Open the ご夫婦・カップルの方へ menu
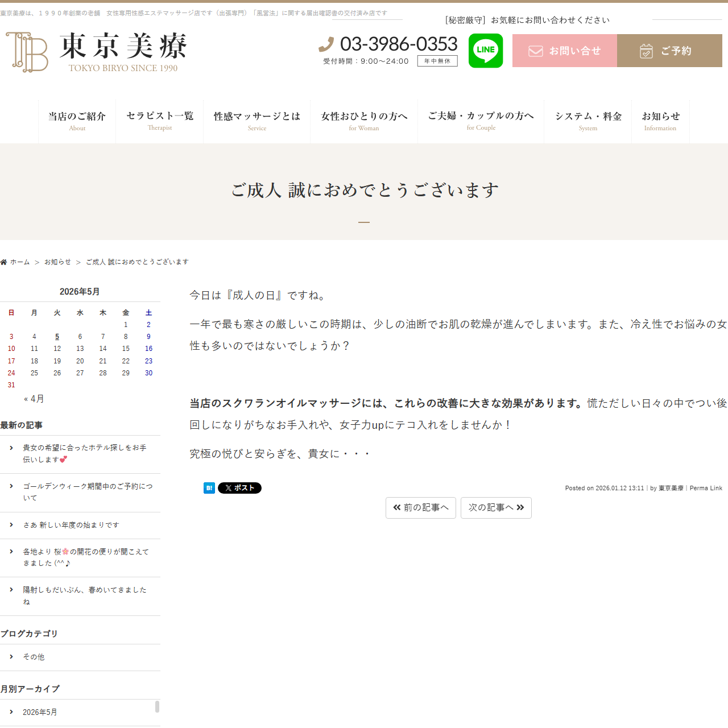The width and height of the screenshot is (728, 728). [x=481, y=121]
